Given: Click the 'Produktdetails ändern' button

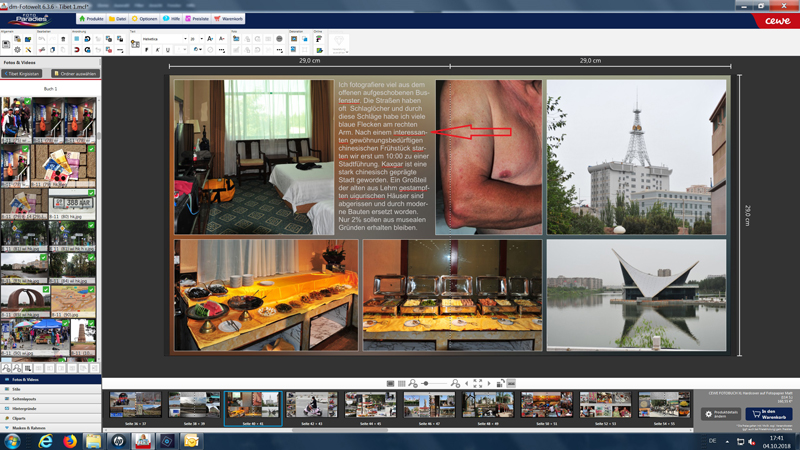Looking at the screenshot, I should 721,414.
